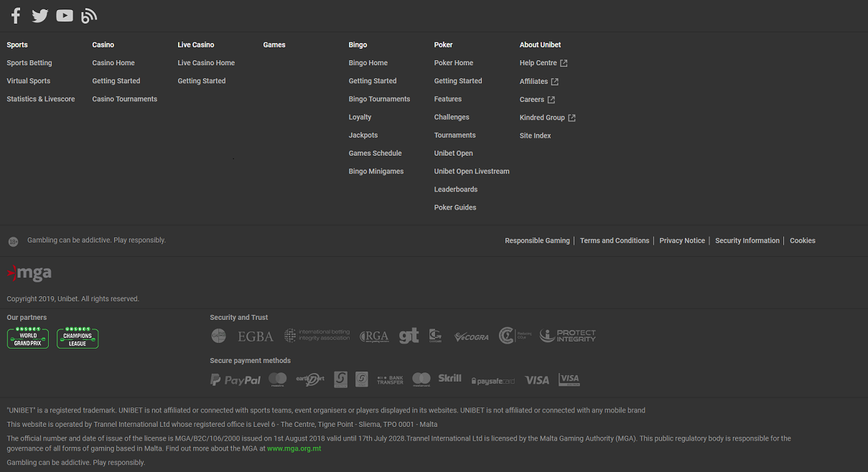Open the Responsible Gaming link
Viewport: 868px width, 472px height.
[538, 241]
